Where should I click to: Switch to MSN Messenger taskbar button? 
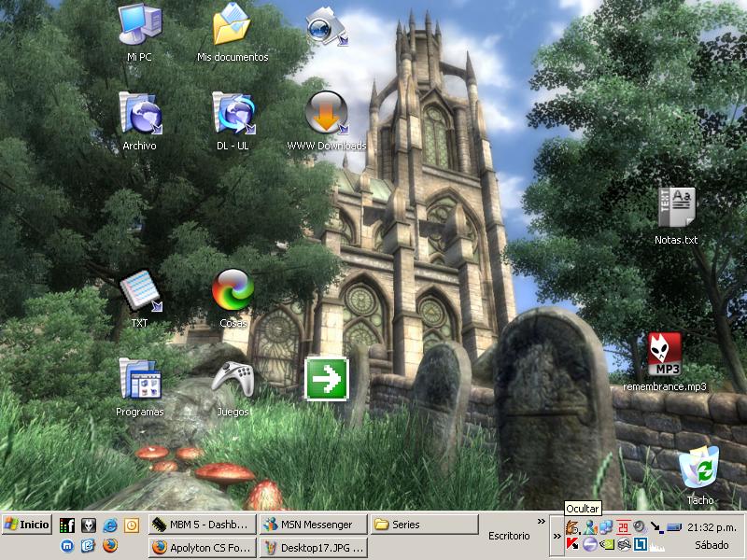pyautogui.click(x=312, y=525)
